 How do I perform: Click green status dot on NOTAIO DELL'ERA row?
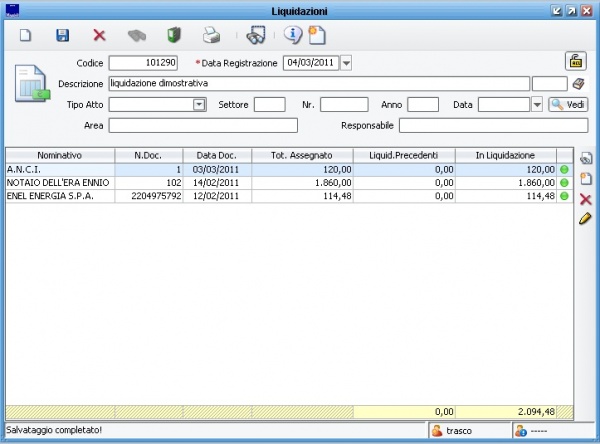click(564, 183)
